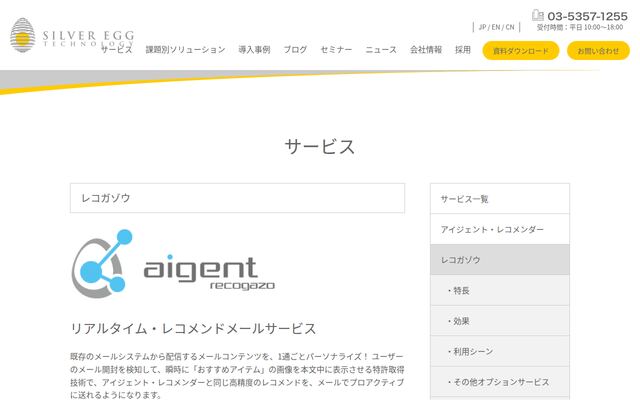This screenshot has width=640, height=400.
Task: Switch language to JP
Action: click(482, 27)
